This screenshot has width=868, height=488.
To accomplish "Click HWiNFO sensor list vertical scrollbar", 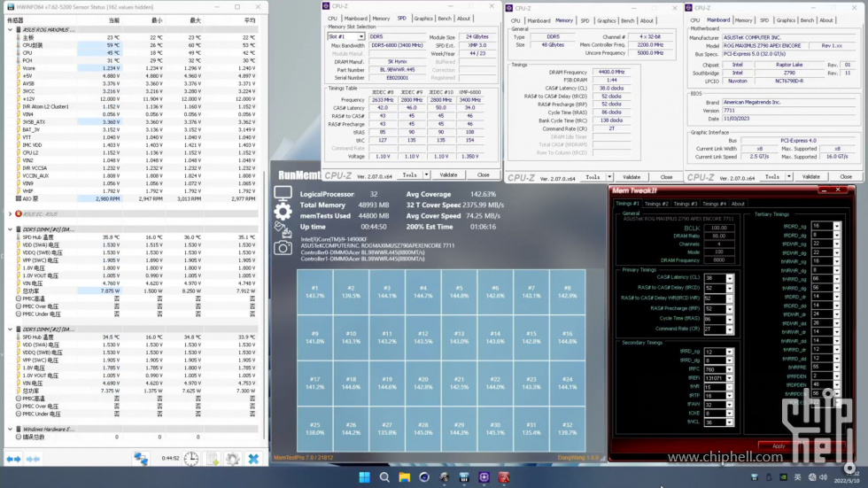I will [x=264, y=305].
